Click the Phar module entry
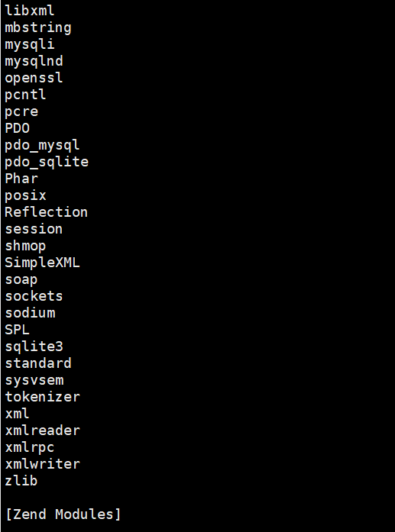The image size is (395, 532). point(21,179)
